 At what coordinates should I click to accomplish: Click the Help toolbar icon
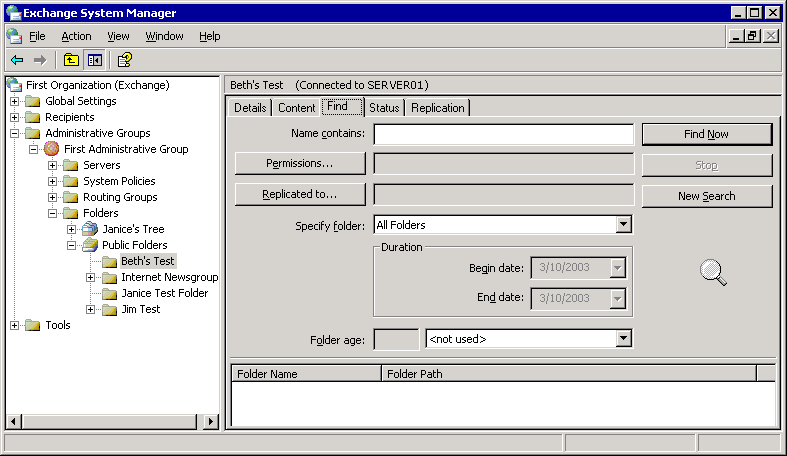[x=124, y=60]
